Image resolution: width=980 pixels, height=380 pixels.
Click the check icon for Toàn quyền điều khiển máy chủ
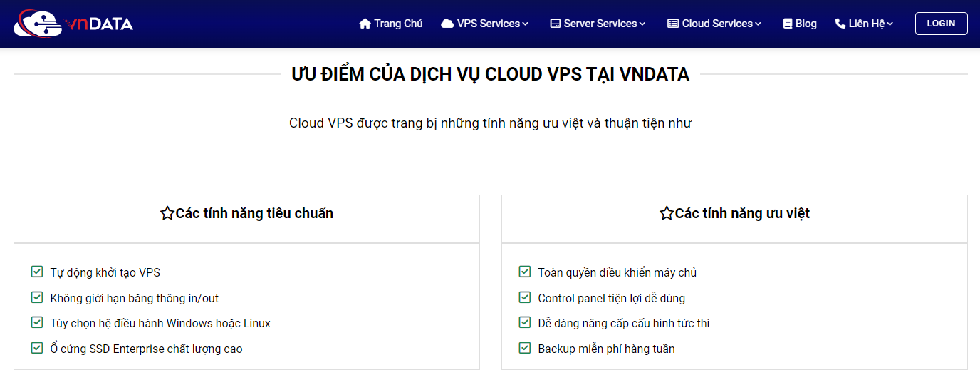pos(525,272)
